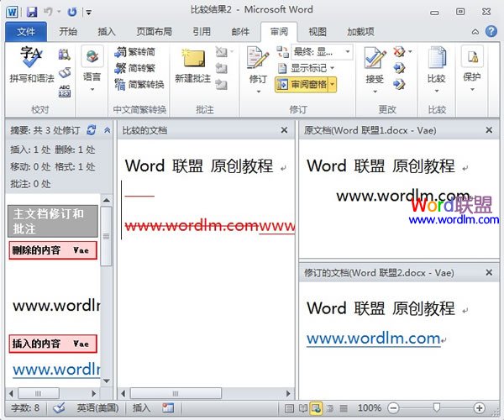504x420 pixels.
Task: Click the zoom slider handle
Action: point(437,407)
